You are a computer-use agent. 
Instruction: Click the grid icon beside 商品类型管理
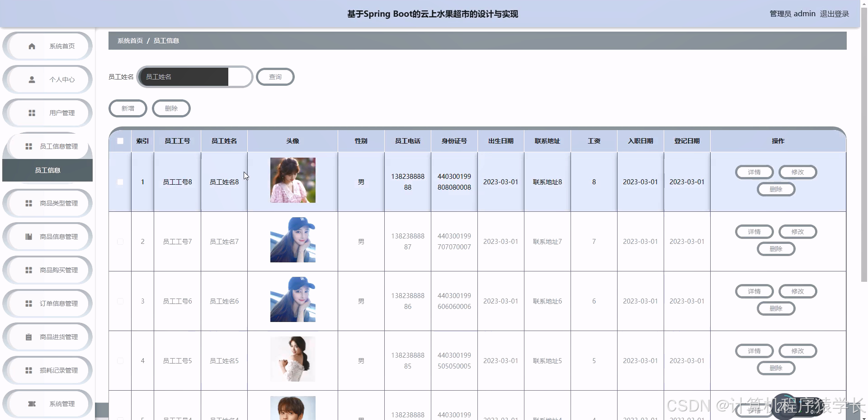coord(28,203)
